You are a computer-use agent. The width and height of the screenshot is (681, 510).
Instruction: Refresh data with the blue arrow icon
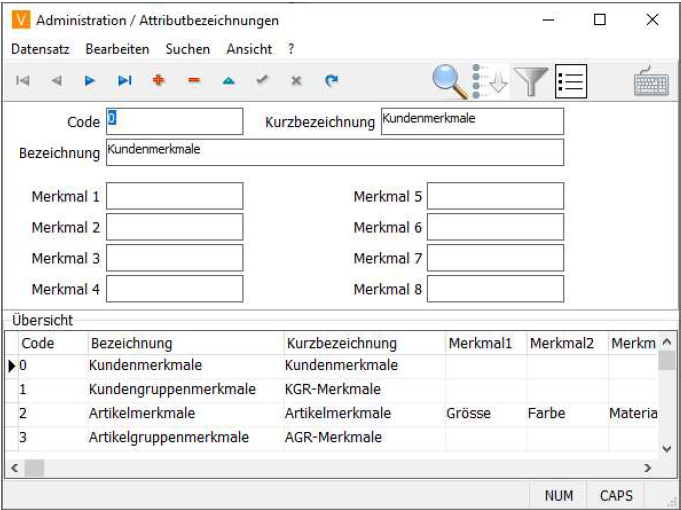pos(331,80)
